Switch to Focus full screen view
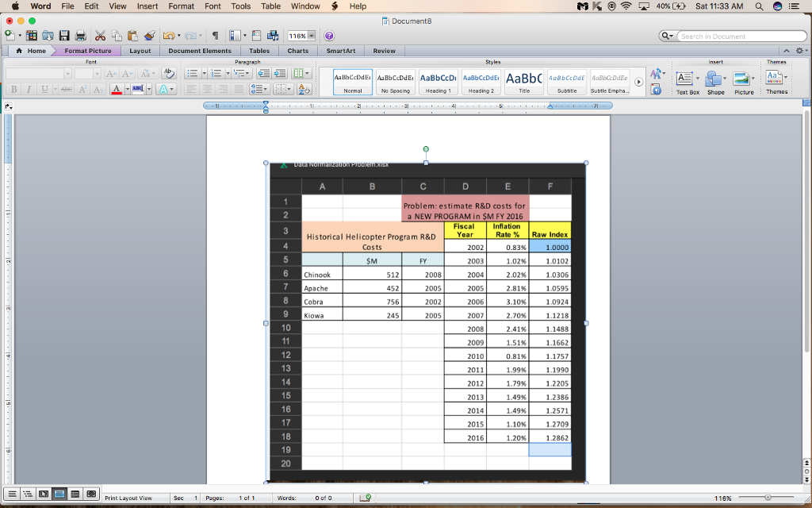The width and height of the screenshot is (812, 508). pos(91,494)
